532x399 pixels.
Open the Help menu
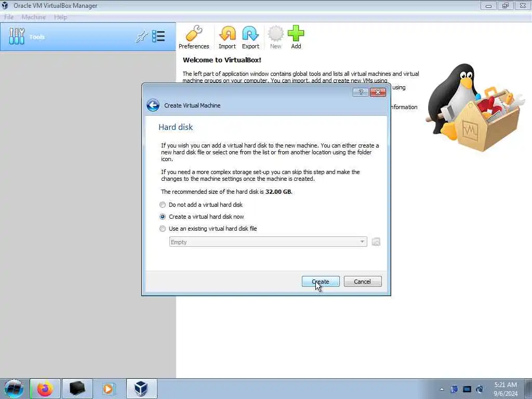click(x=60, y=17)
